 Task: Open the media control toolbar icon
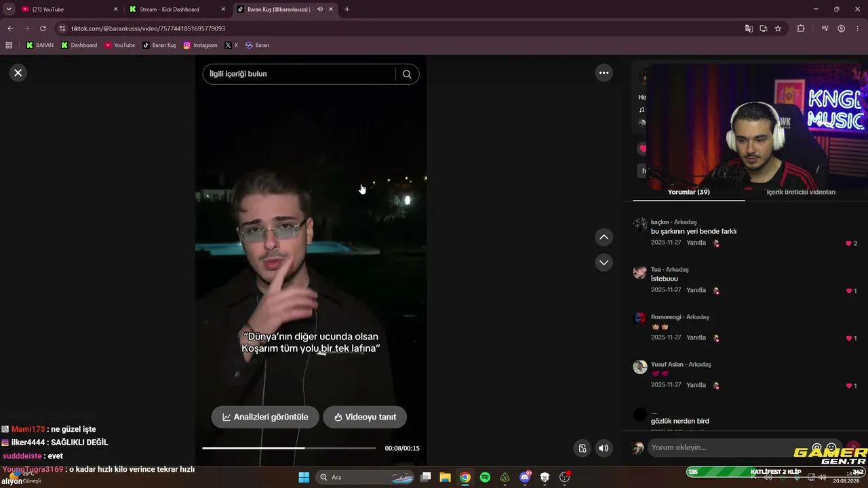coord(825,28)
